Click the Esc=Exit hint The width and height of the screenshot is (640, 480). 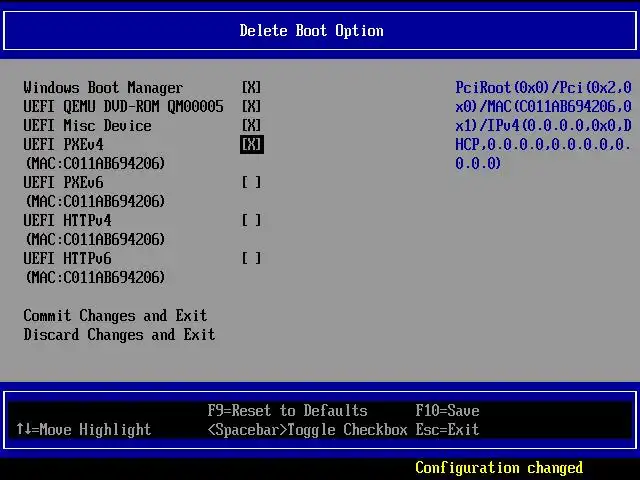click(x=447, y=429)
